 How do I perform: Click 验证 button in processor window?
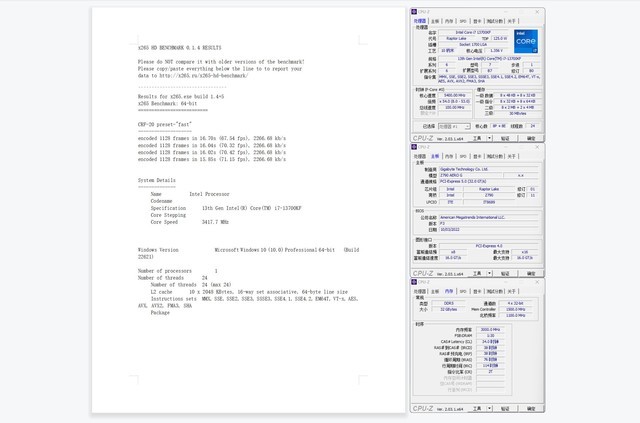(x=505, y=138)
